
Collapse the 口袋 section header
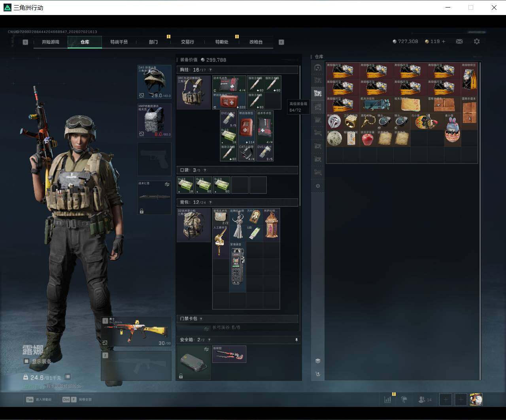(x=237, y=170)
